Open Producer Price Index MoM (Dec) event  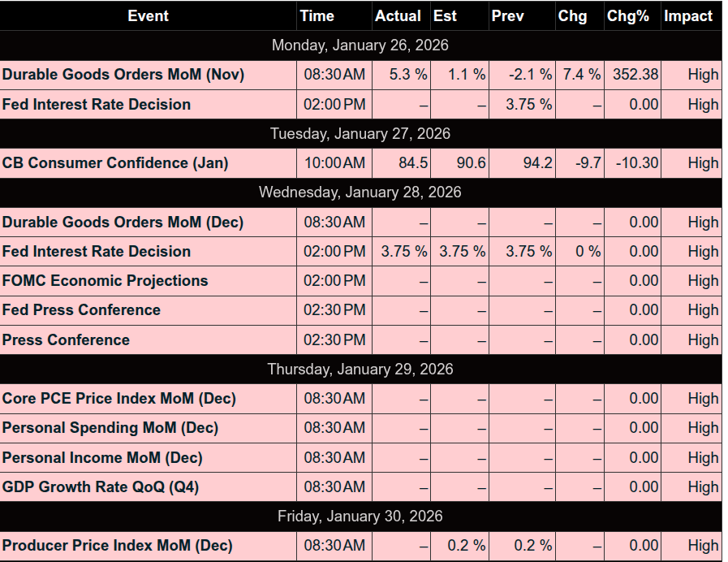(118, 546)
